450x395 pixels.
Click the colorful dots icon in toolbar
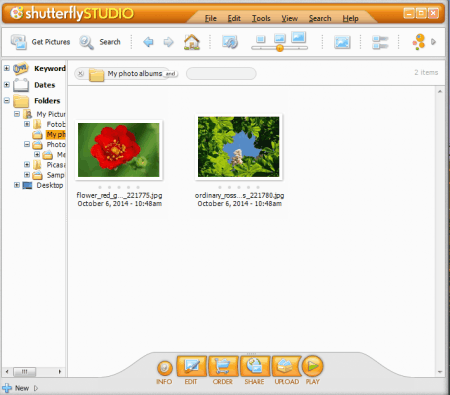[419, 42]
